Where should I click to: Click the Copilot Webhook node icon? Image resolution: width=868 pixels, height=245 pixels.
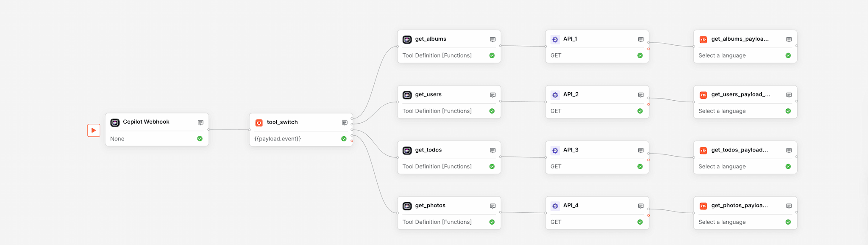pos(115,122)
